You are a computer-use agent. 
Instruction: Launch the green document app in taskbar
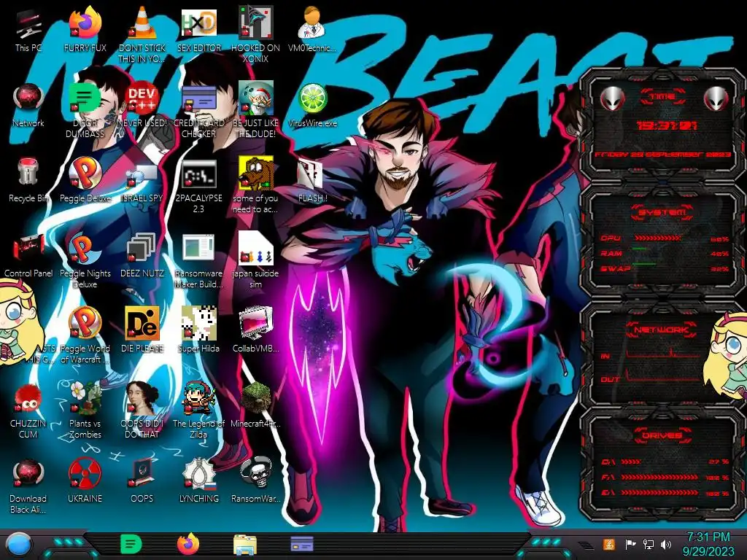131,544
